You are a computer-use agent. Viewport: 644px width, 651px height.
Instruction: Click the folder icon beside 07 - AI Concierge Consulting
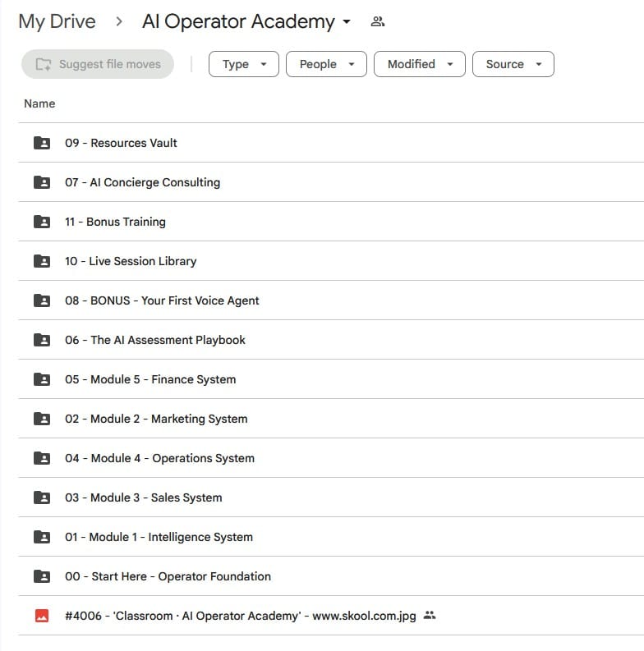(42, 182)
